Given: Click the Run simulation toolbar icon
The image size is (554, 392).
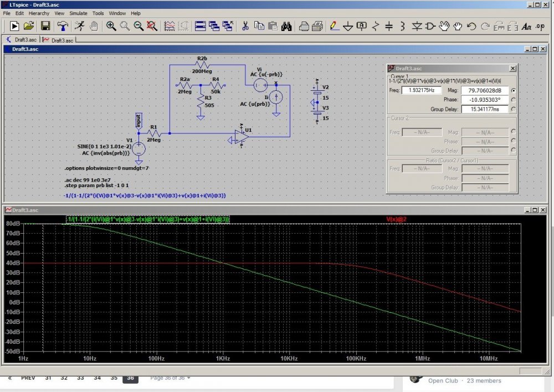Looking at the screenshot, I should [14, 25].
